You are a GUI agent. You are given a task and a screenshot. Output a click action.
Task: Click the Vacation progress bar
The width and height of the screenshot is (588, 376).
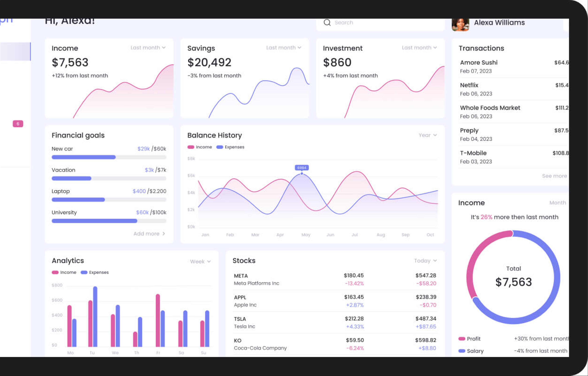click(109, 178)
